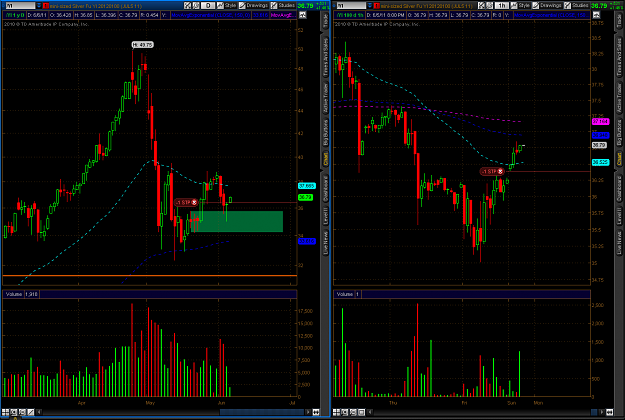Open Studies menu in left chart
The height and width of the screenshot is (420, 625).
pos(283,6)
